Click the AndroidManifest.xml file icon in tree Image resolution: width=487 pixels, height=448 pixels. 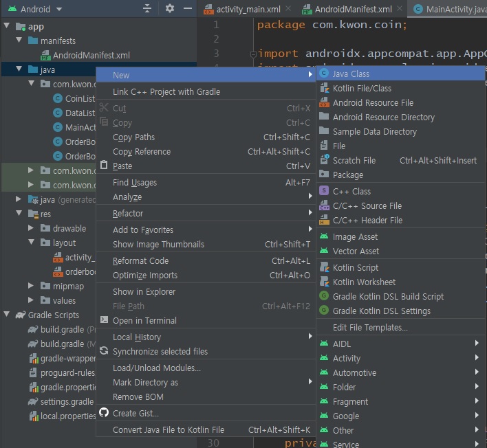tap(45, 55)
